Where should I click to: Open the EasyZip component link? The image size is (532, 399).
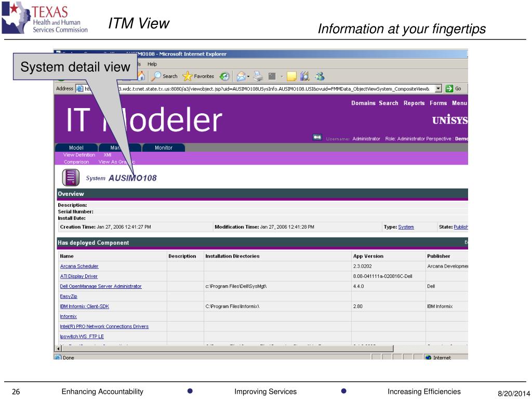(x=69, y=297)
